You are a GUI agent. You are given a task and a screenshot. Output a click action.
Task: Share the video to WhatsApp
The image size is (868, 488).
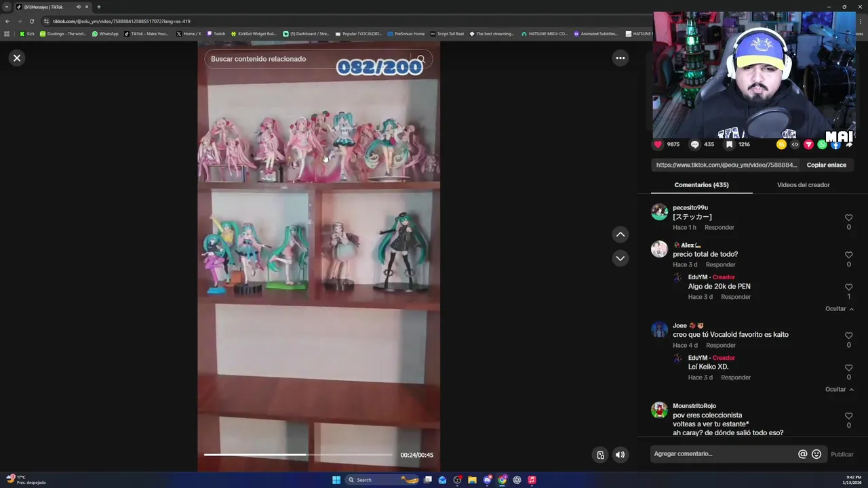[822, 144]
